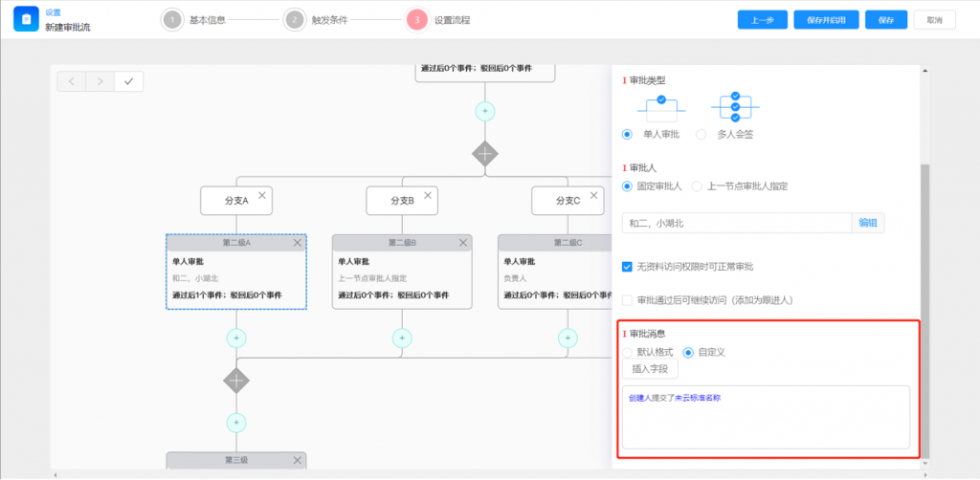Select 多人会签 approval type radio
The image size is (980, 480).
[x=702, y=135]
